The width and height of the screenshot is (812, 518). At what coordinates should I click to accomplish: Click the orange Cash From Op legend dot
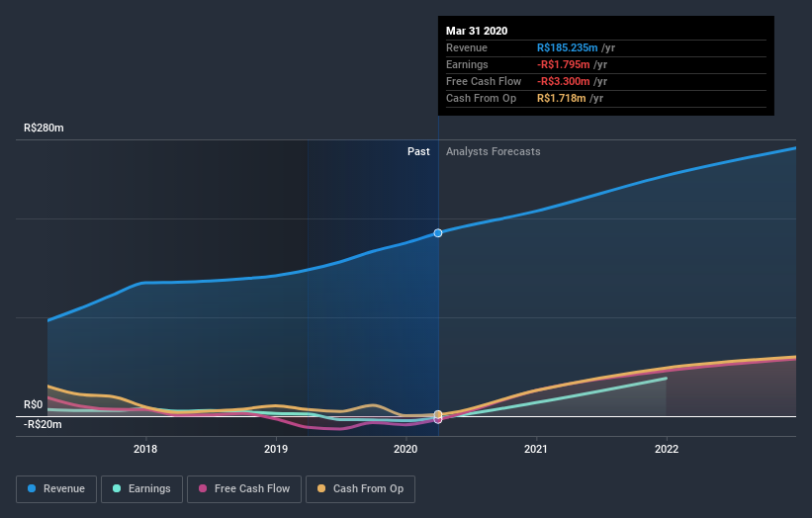(321, 488)
